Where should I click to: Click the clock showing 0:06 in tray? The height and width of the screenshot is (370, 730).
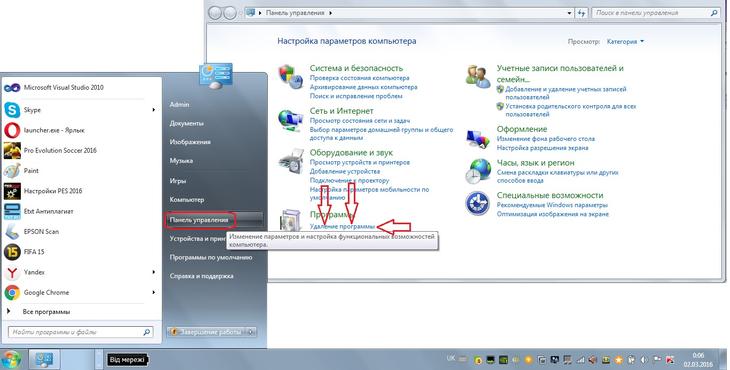[698, 356]
